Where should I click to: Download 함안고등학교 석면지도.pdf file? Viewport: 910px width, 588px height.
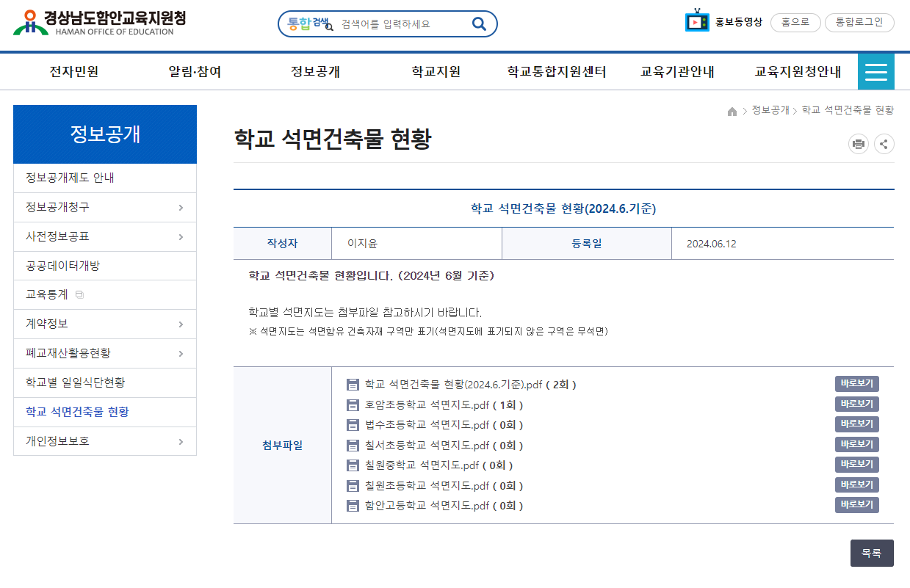coord(427,506)
